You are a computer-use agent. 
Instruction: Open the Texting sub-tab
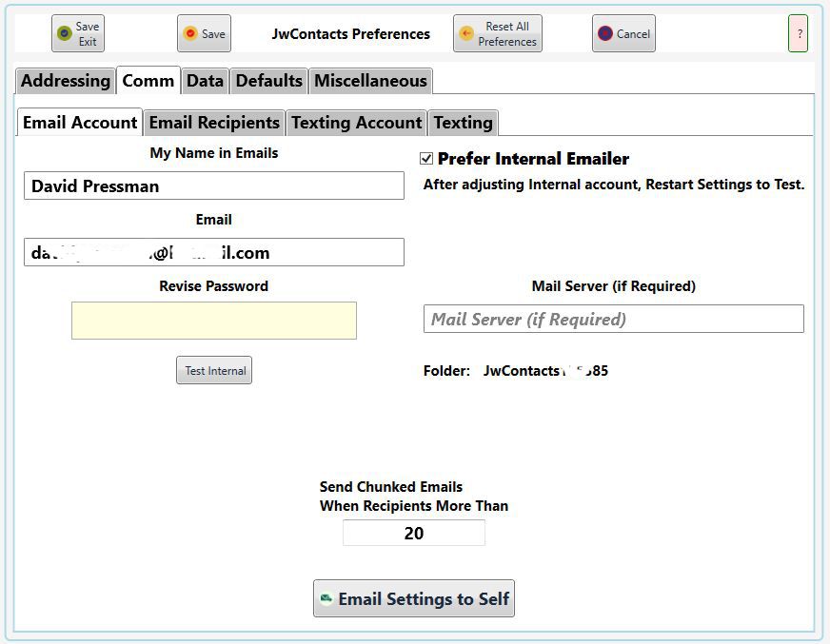pyautogui.click(x=464, y=123)
